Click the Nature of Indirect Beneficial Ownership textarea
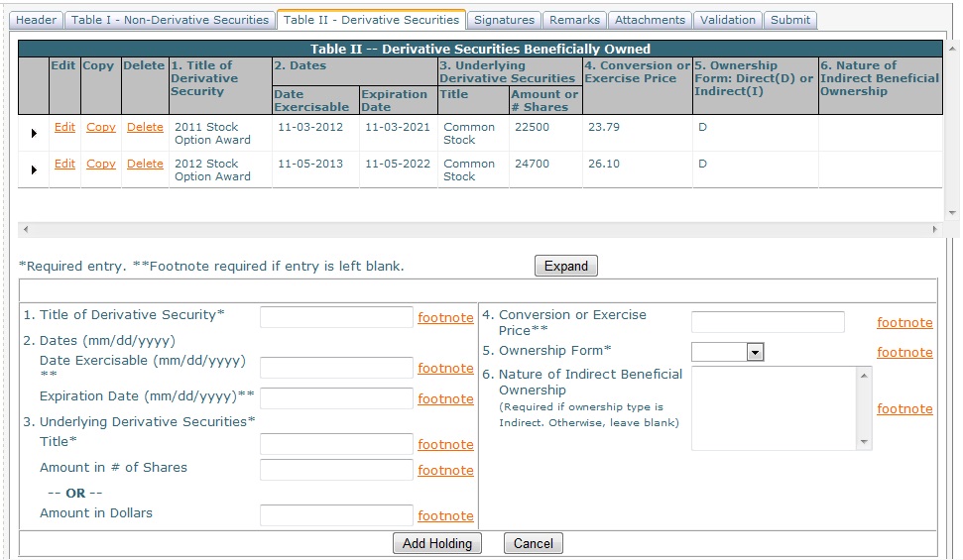Viewport: 963px width, 560px height. coord(774,408)
